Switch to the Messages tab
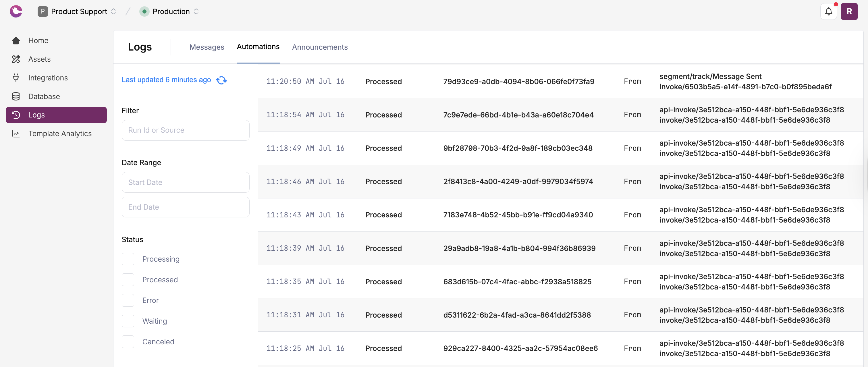Screen dimensions: 868x367 pos(207,47)
